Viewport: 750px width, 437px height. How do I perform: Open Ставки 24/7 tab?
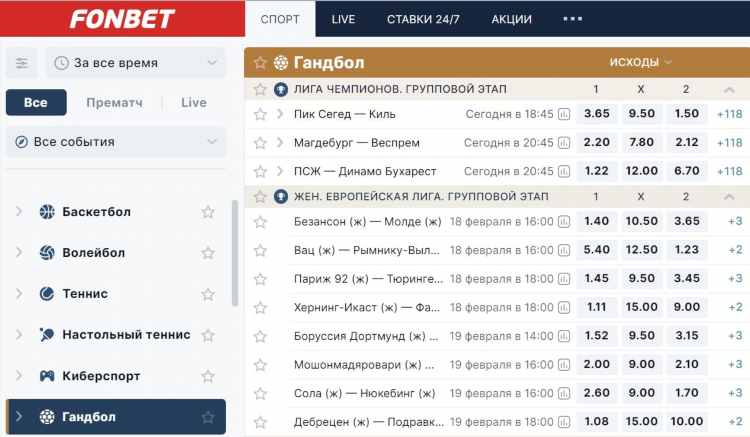[x=423, y=19]
